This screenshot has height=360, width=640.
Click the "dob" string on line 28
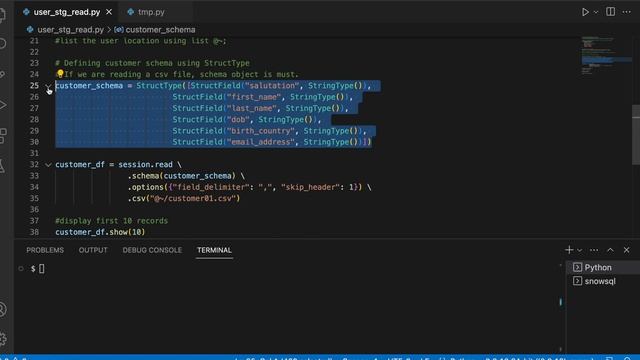pos(238,120)
